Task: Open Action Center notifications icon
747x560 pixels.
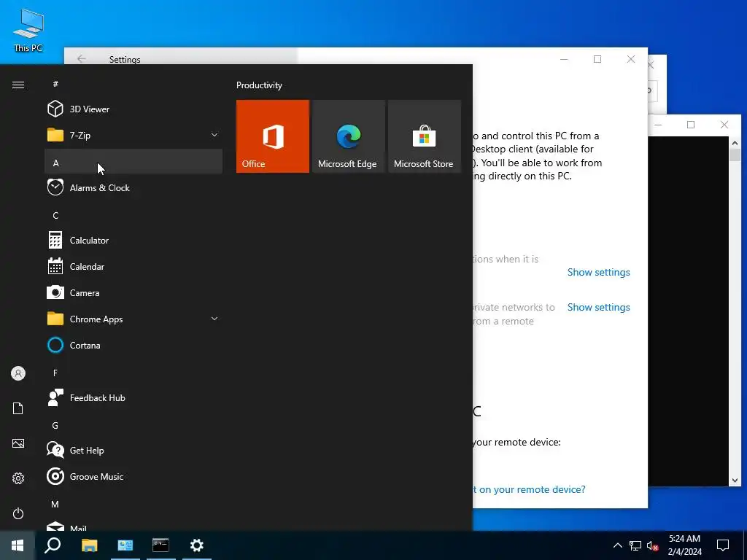Action: (x=723, y=545)
